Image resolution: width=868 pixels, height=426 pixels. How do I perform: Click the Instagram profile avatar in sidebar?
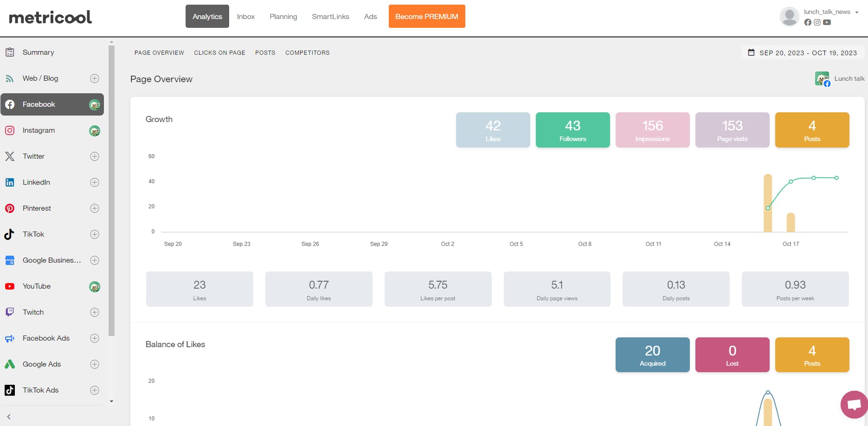[95, 131]
